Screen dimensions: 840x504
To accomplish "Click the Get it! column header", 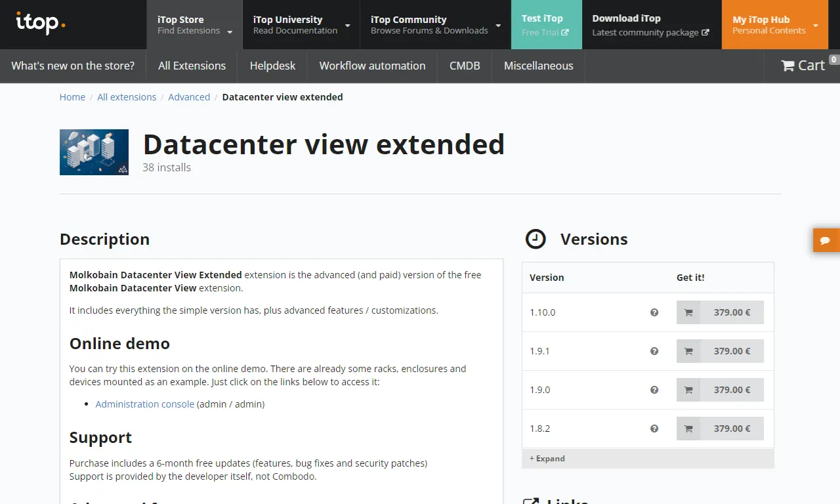I will click(690, 278).
